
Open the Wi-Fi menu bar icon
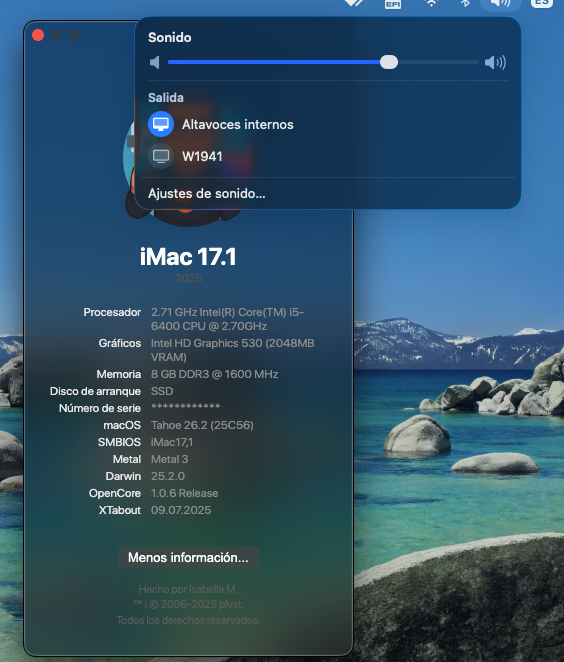click(x=431, y=3)
